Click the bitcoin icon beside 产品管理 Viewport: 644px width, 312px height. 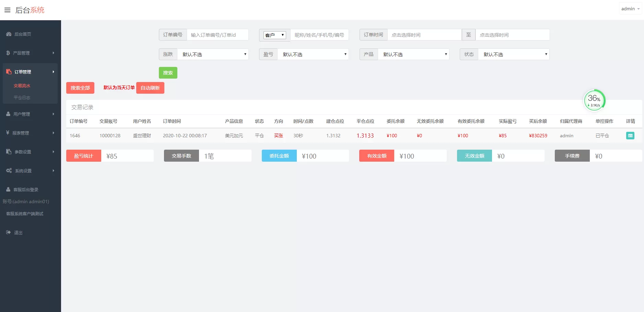click(8, 53)
